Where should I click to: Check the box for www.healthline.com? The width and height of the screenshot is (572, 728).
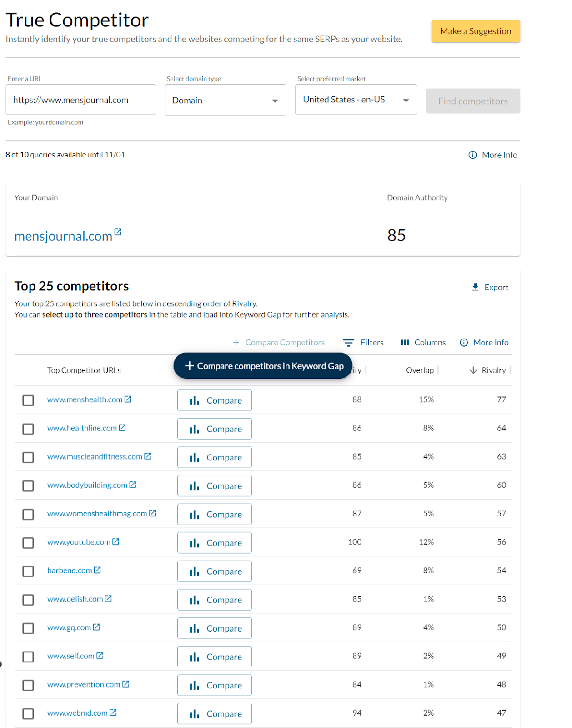click(28, 429)
